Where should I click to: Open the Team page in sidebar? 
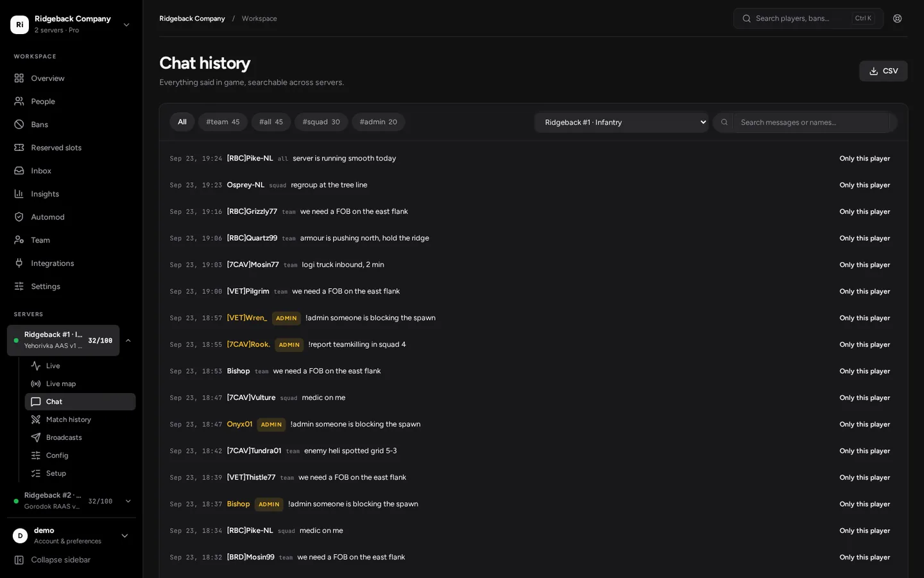(x=71, y=240)
